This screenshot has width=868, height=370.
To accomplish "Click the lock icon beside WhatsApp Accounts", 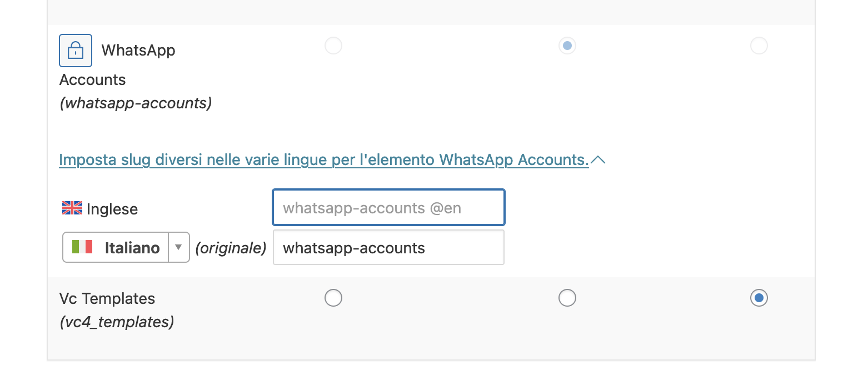I will click(x=76, y=51).
